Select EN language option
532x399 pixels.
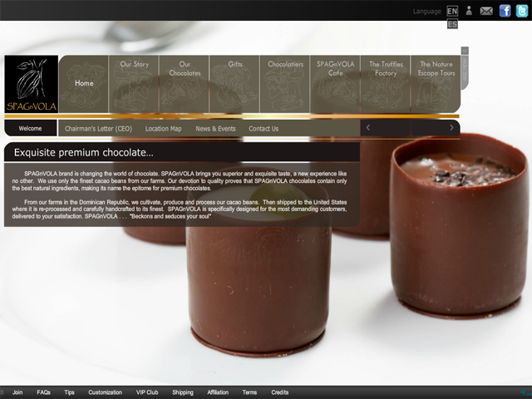tap(452, 11)
